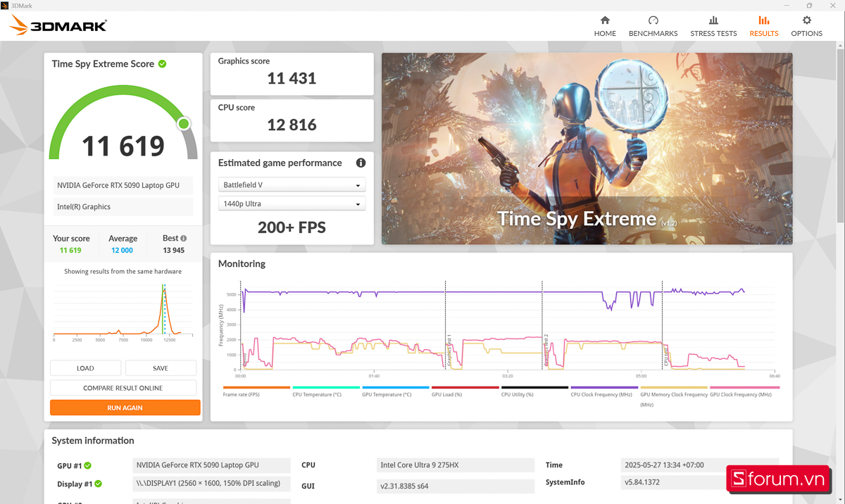This screenshot has height=504, width=845.
Task: Open the OPTIONS tab
Action: click(806, 26)
